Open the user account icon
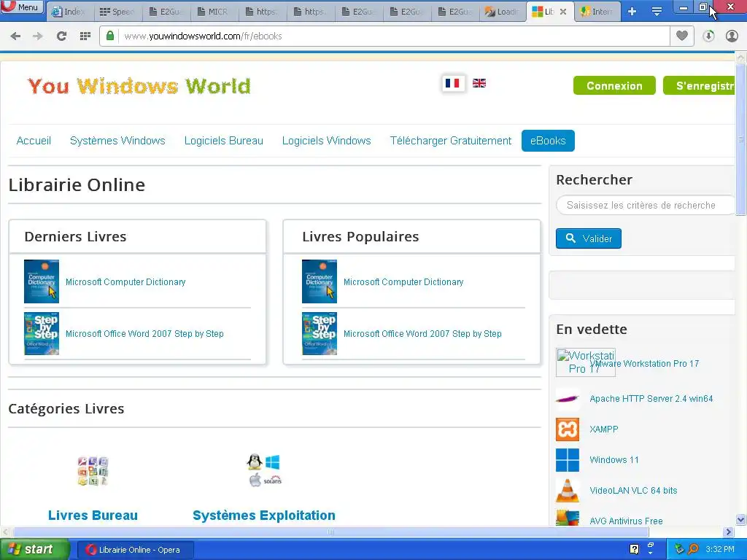The image size is (747, 560). tap(732, 36)
